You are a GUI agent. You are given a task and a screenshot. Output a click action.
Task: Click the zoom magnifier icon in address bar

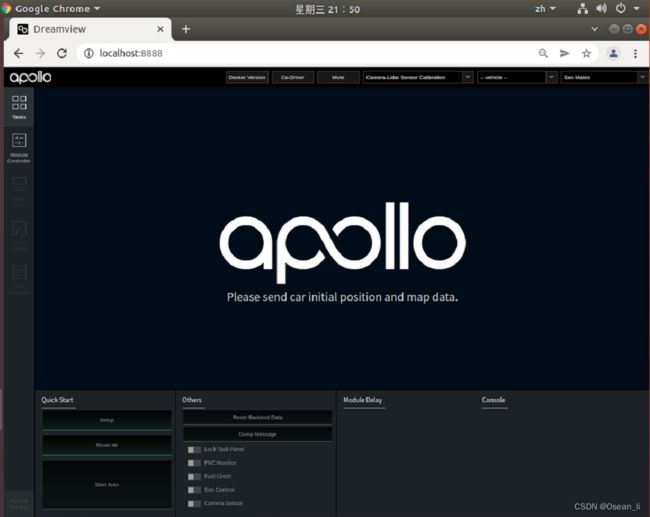(x=543, y=53)
